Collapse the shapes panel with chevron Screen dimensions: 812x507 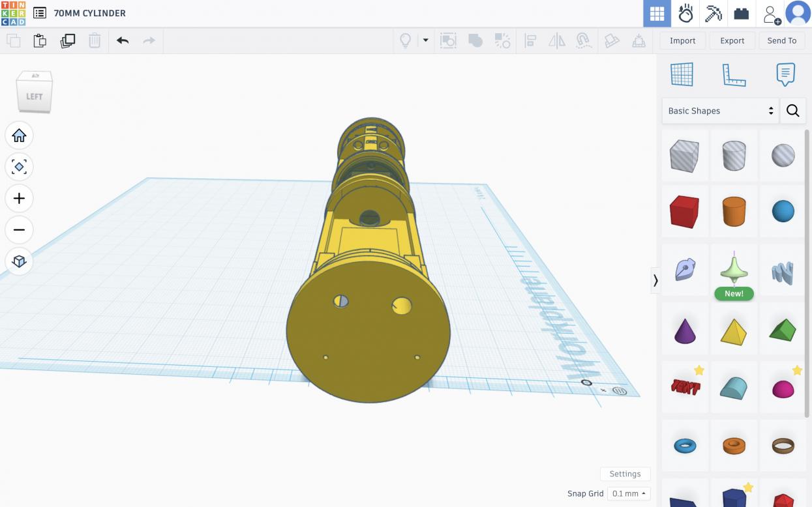point(655,280)
